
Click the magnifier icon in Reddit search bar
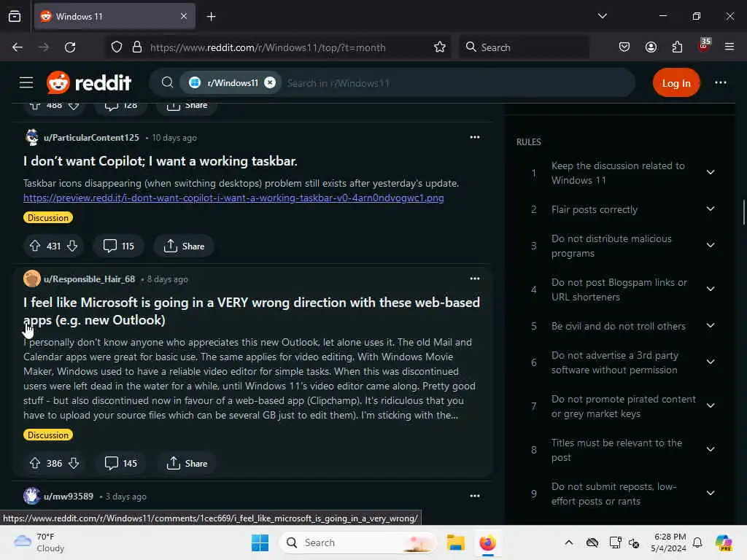[x=167, y=83]
